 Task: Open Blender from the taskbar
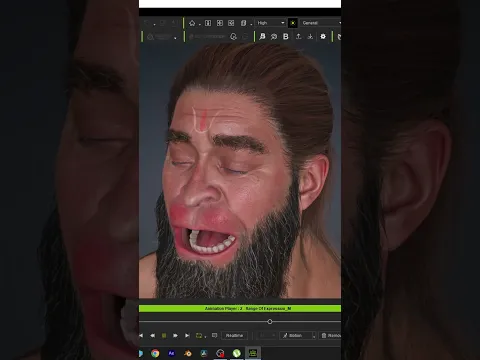[188, 353]
